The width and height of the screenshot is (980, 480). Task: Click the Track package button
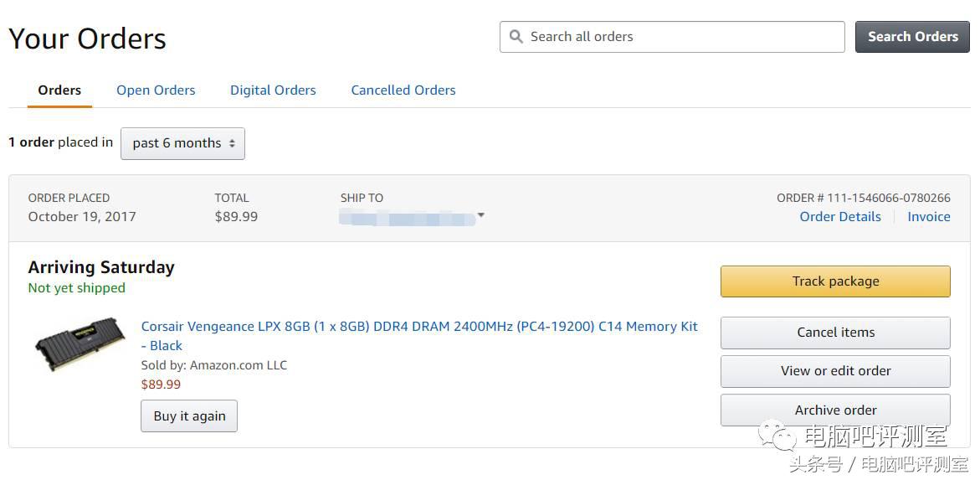[835, 281]
